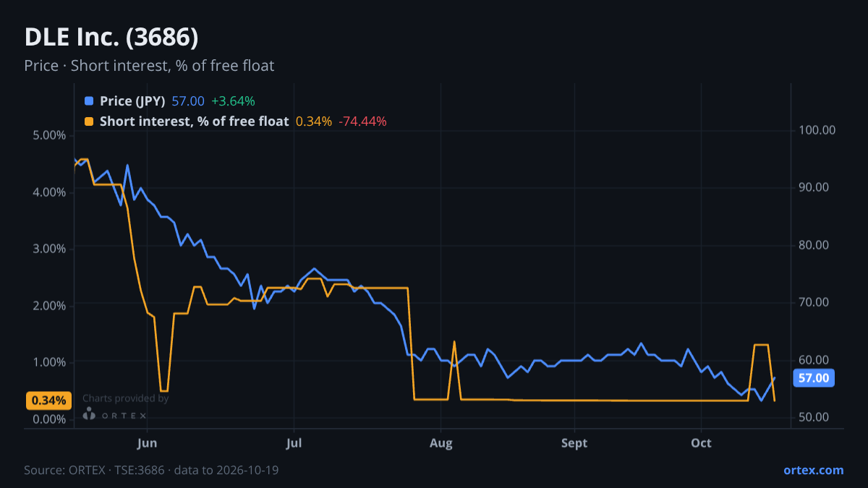Click the 2.00% left axis label

[50, 305]
